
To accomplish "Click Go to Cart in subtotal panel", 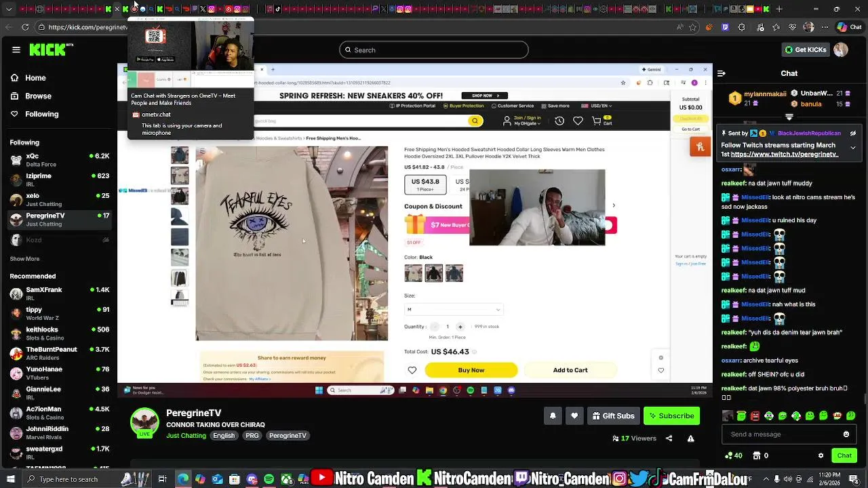I will (691, 129).
